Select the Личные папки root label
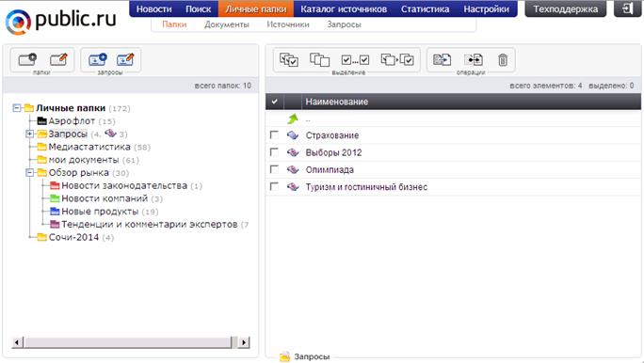Image resolution: width=644 pixels, height=363 pixels. tap(71, 108)
